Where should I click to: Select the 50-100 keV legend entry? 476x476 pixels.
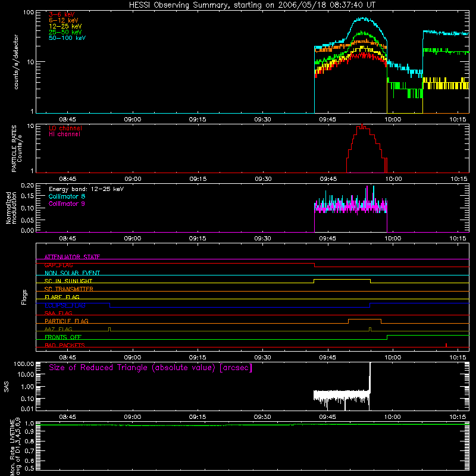point(67,38)
